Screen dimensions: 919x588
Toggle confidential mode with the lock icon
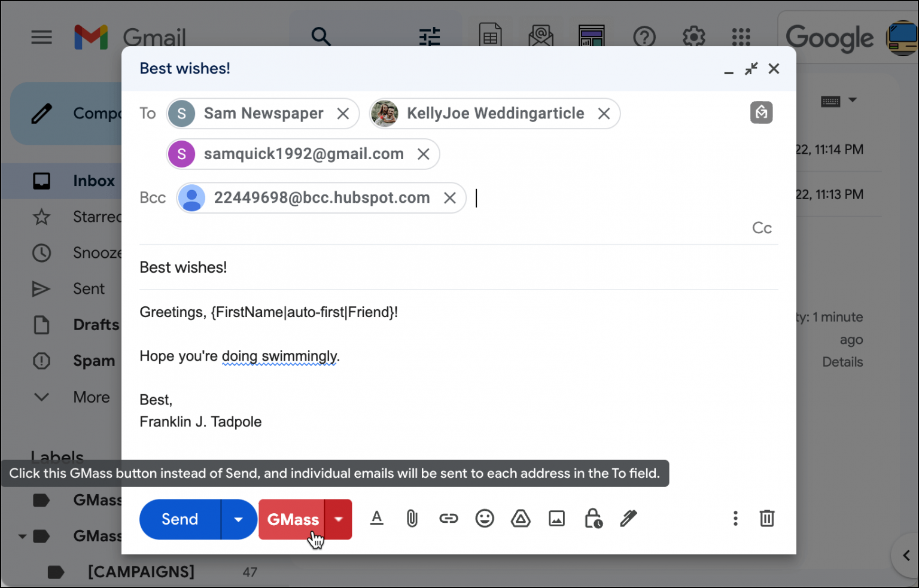point(593,519)
